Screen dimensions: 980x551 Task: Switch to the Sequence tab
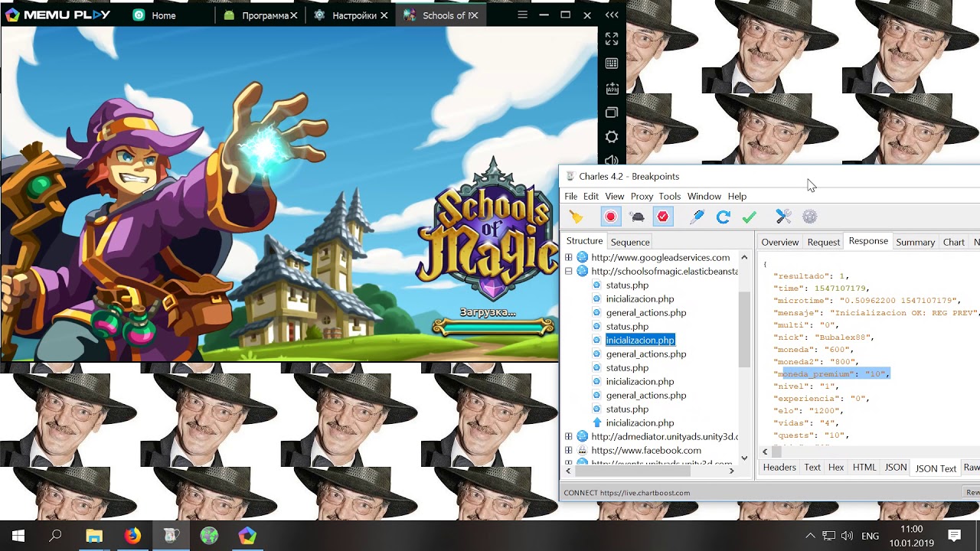click(630, 242)
